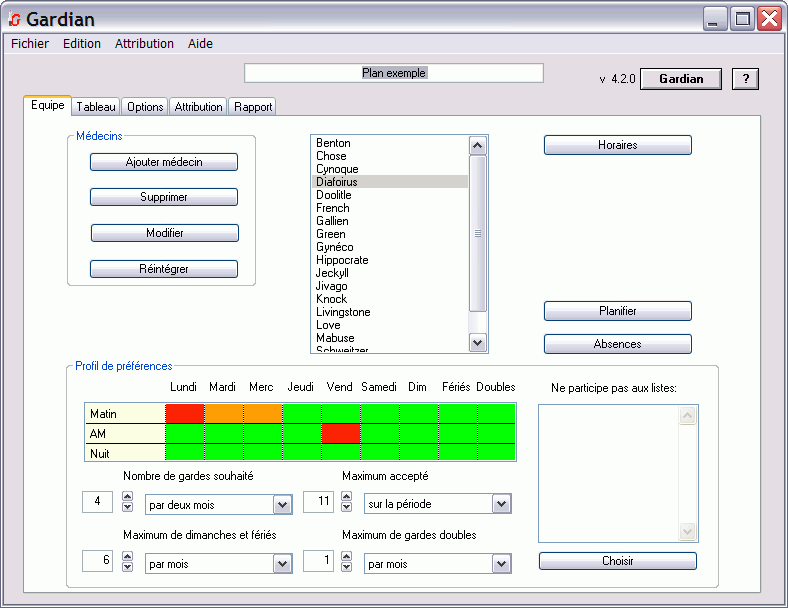This screenshot has height=608, width=788.
Task: Select Jeckyll in the doctors list
Action: coord(390,273)
